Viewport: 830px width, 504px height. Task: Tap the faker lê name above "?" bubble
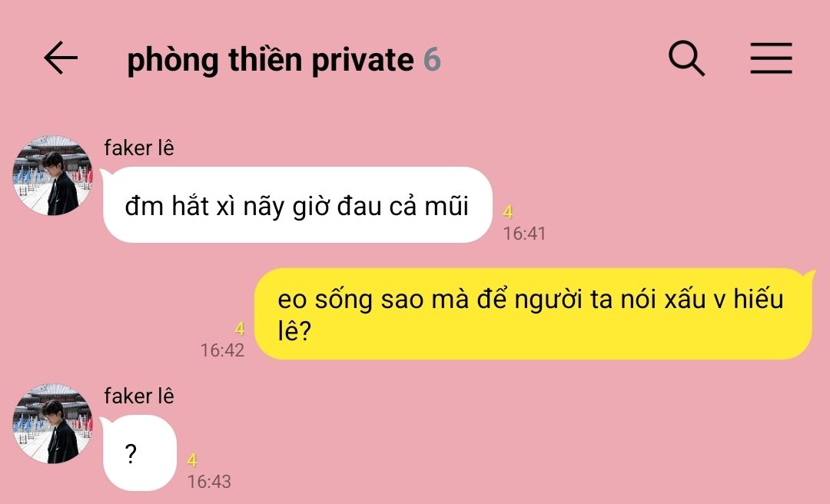click(138, 396)
